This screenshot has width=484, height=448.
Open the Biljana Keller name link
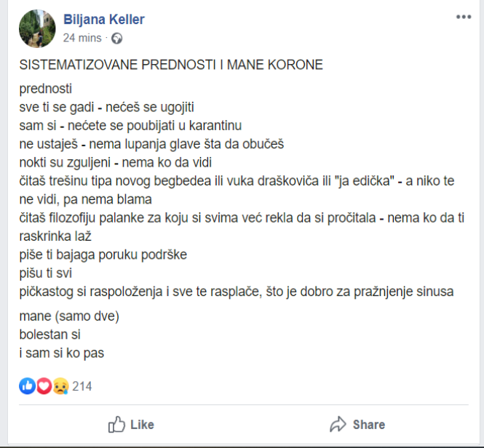(104, 20)
